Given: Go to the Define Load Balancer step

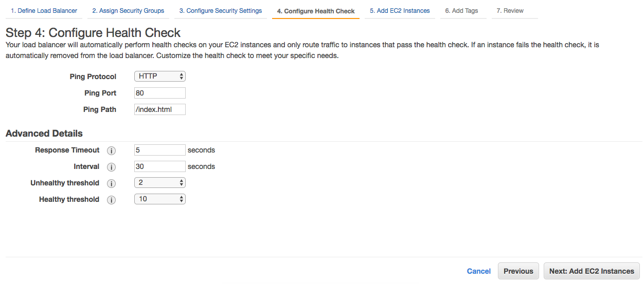Looking at the screenshot, I should point(44,11).
